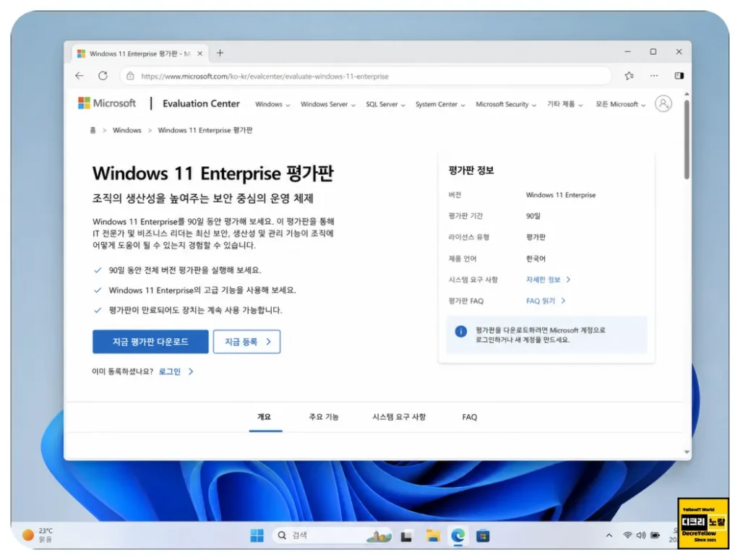Switch to the 주요 기능 tab
This screenshot has height=560, width=740.
click(x=324, y=417)
